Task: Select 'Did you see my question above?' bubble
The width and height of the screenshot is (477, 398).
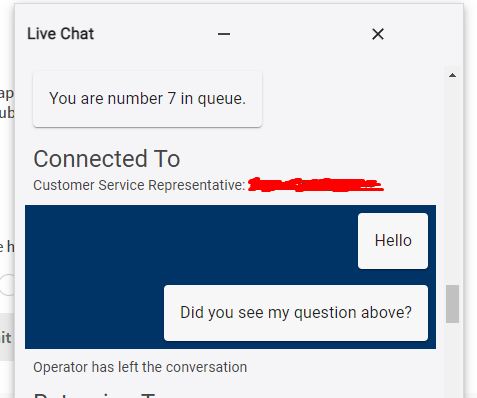Action: click(296, 313)
